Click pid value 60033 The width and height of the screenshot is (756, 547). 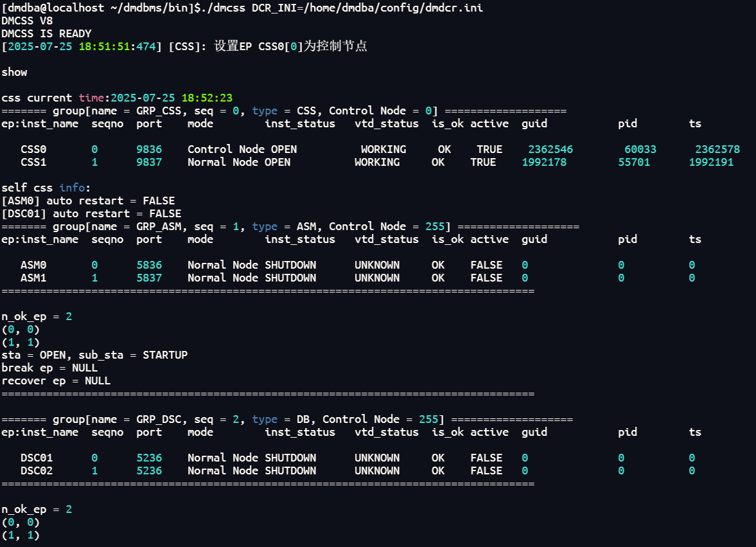click(640, 150)
